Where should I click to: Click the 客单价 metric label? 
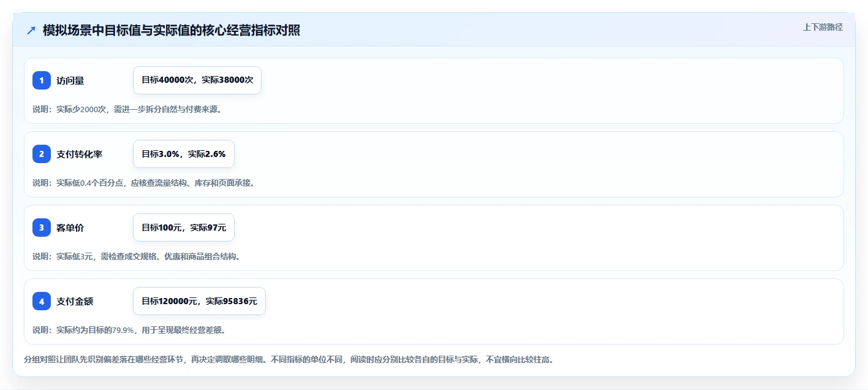click(70, 227)
